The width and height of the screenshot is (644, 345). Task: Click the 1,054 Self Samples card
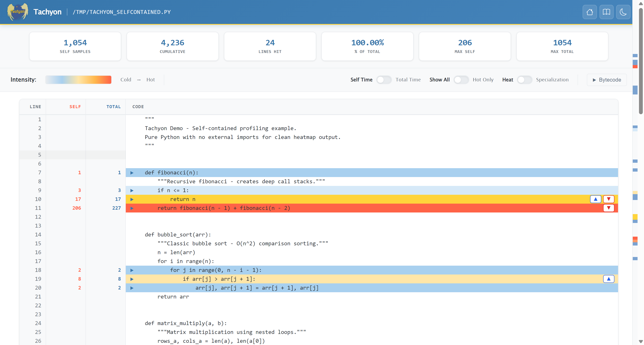[75, 46]
